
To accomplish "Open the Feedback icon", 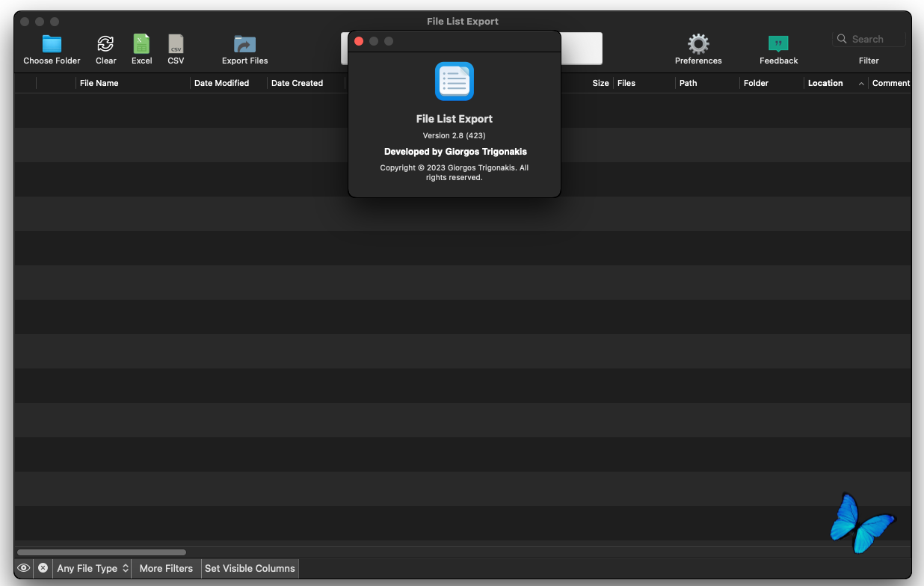I will tap(778, 44).
